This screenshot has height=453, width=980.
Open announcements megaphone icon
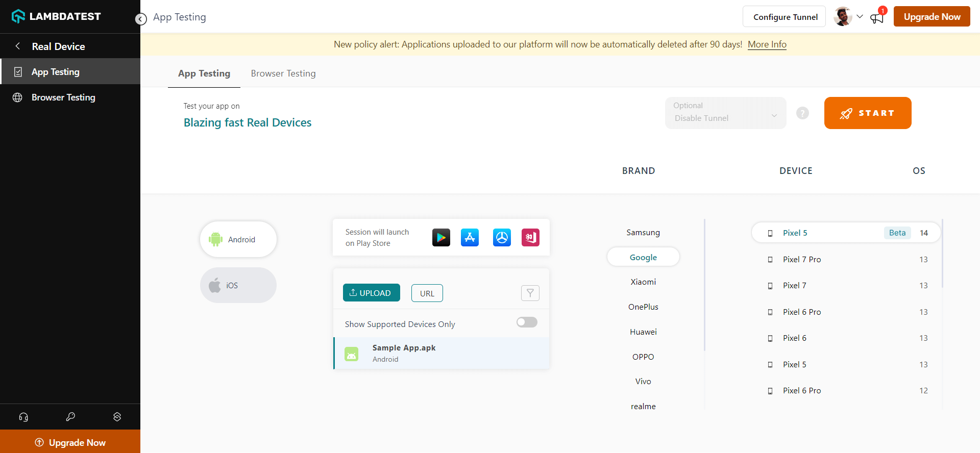877,18
